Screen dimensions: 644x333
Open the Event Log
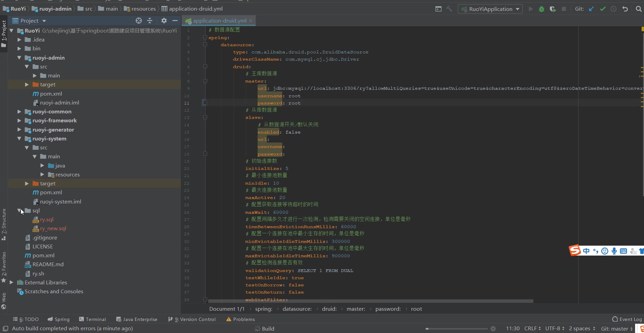(627, 319)
